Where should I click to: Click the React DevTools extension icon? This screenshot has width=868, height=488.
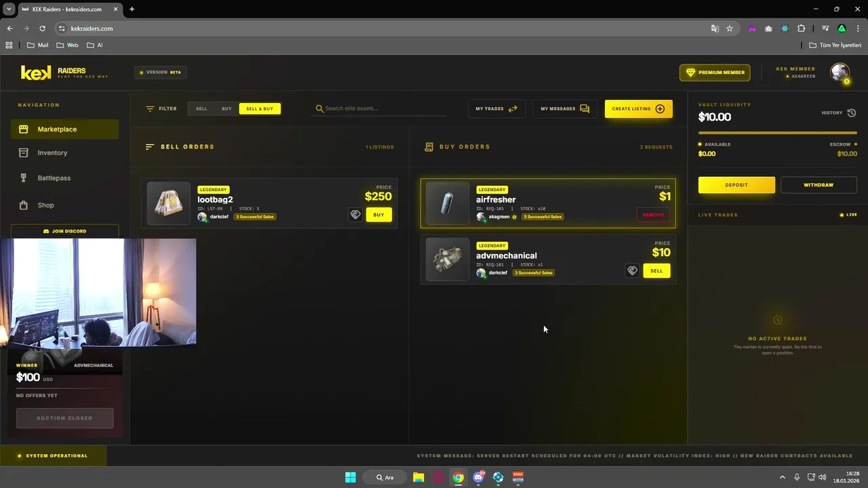785,28
